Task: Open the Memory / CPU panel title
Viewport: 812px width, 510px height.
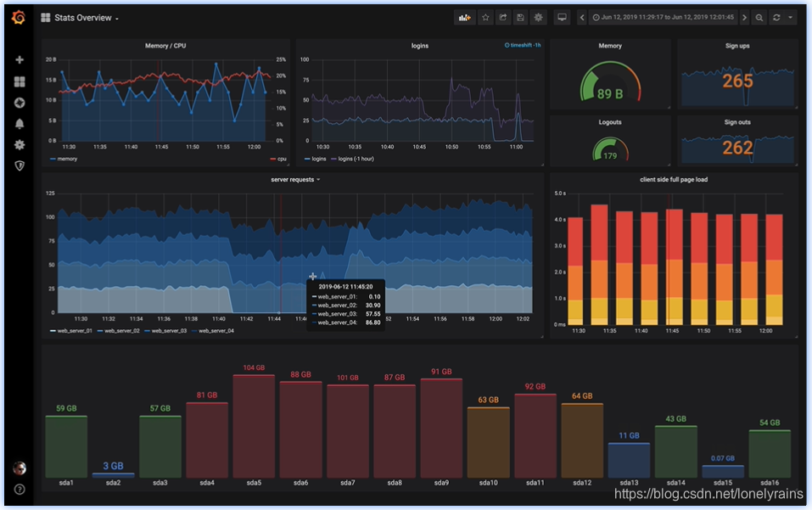Action: tap(165, 46)
